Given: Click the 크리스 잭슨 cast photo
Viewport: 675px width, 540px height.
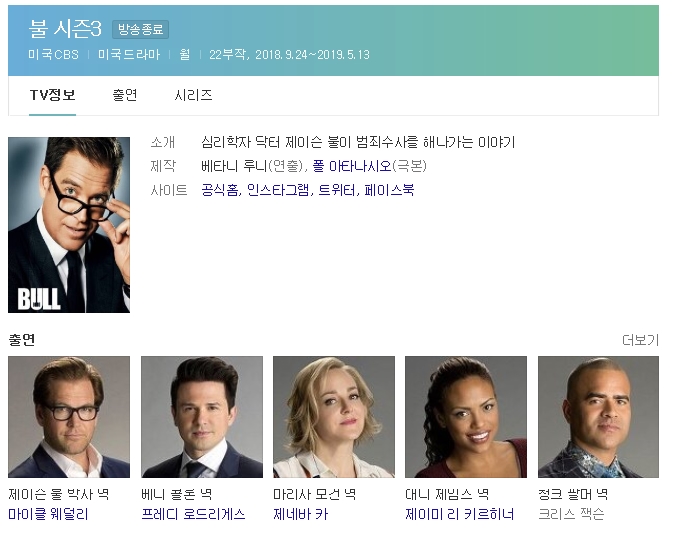Looking at the screenshot, I should (x=598, y=417).
